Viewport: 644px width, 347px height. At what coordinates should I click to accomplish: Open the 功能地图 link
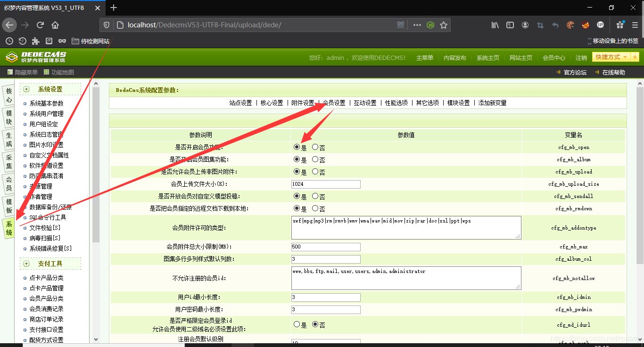59,72
